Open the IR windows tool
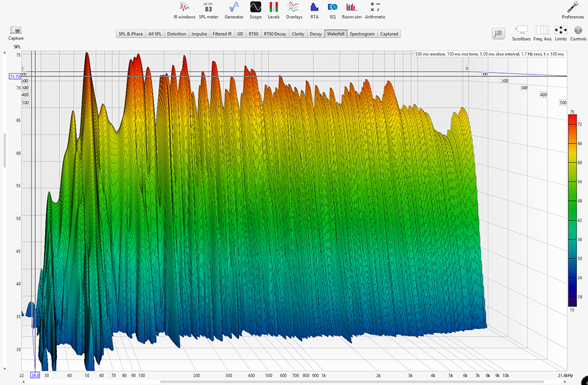The width and height of the screenshot is (588, 385). (184, 9)
